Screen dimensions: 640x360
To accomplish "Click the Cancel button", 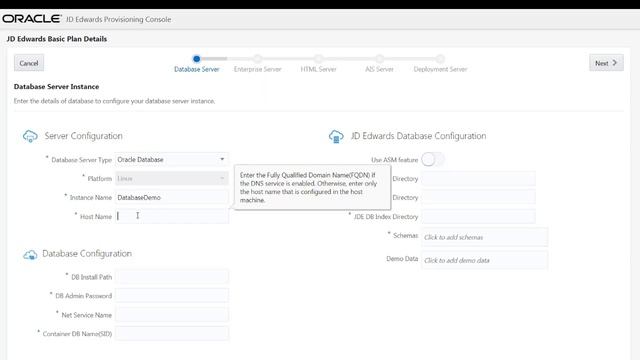I will [29, 63].
